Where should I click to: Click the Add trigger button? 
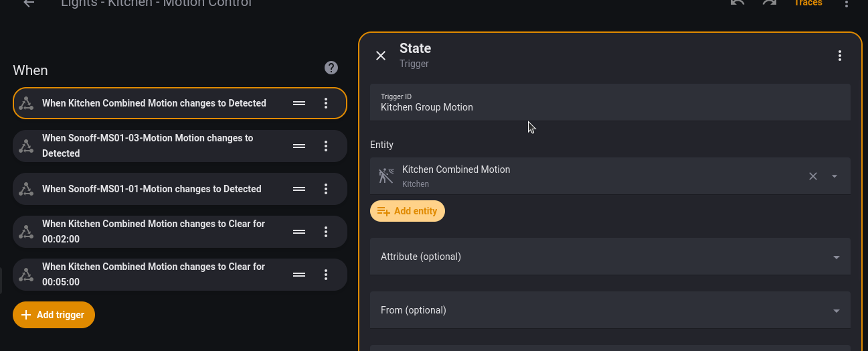click(x=54, y=315)
